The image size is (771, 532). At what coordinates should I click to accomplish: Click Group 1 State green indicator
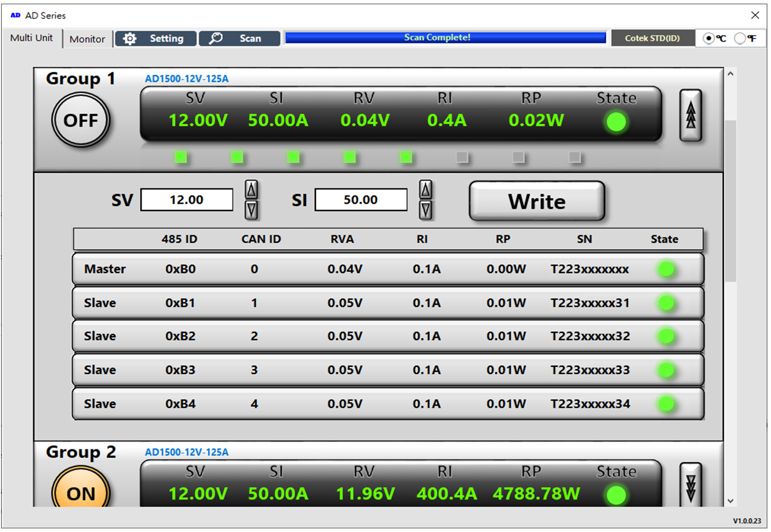click(616, 122)
